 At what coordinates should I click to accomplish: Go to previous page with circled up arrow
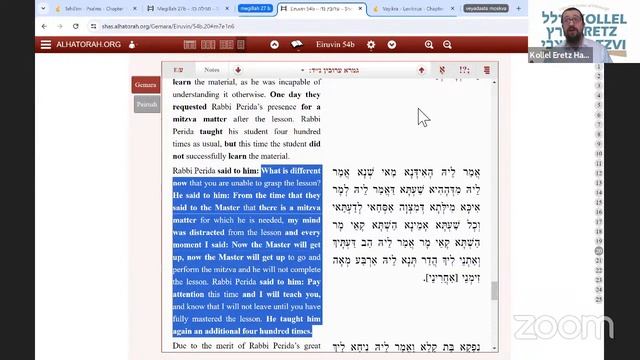[274, 44]
